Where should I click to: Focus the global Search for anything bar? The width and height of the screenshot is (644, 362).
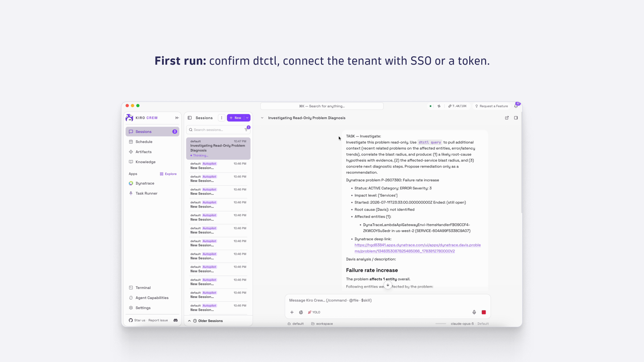pyautogui.click(x=322, y=106)
